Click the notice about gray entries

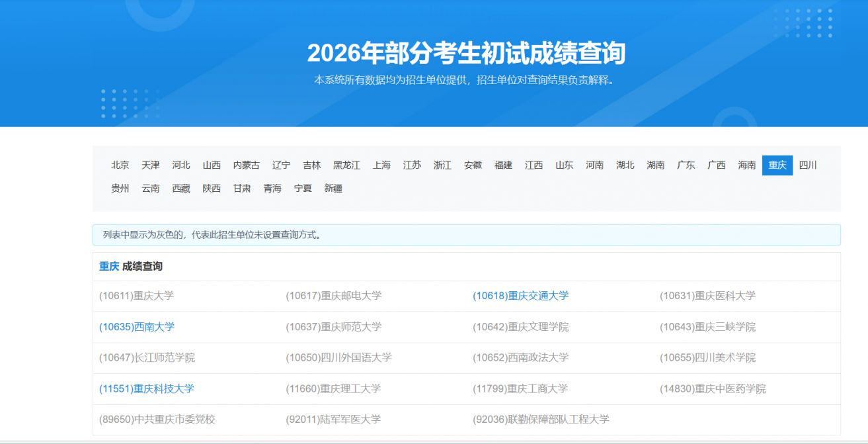pos(467,235)
